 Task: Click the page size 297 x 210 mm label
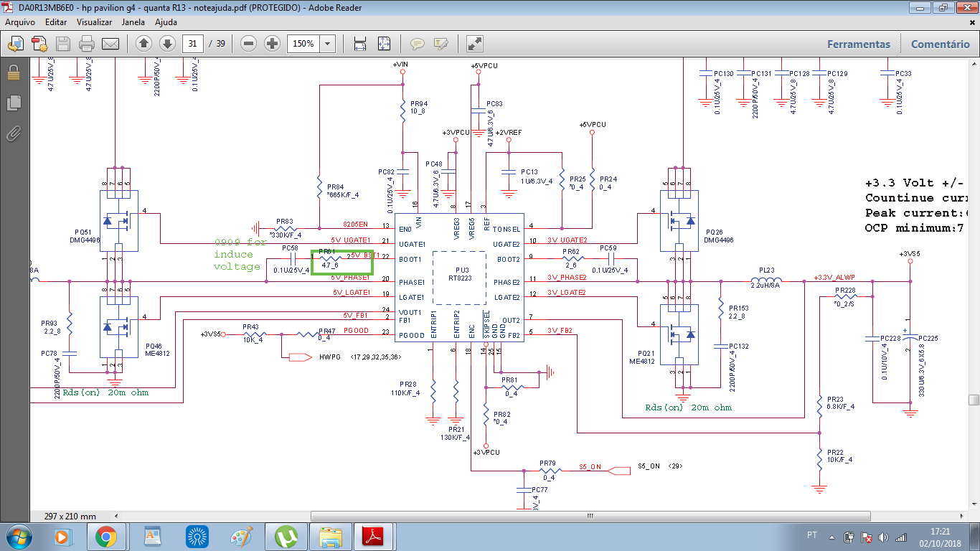click(x=70, y=517)
